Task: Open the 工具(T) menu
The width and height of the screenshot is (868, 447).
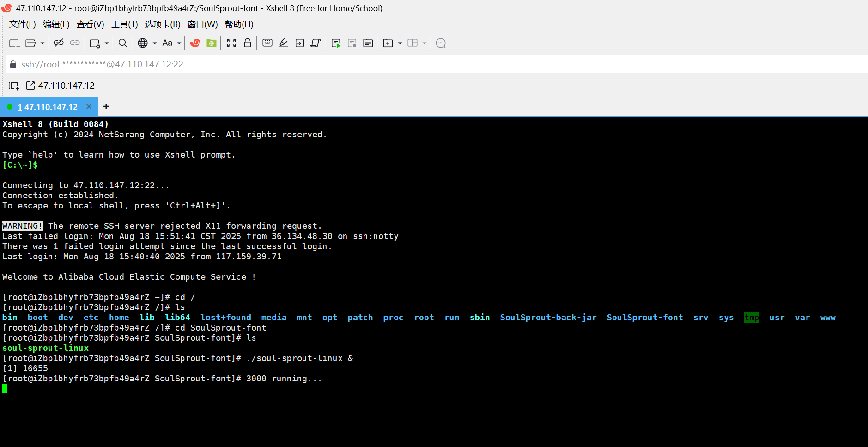Action: point(124,24)
